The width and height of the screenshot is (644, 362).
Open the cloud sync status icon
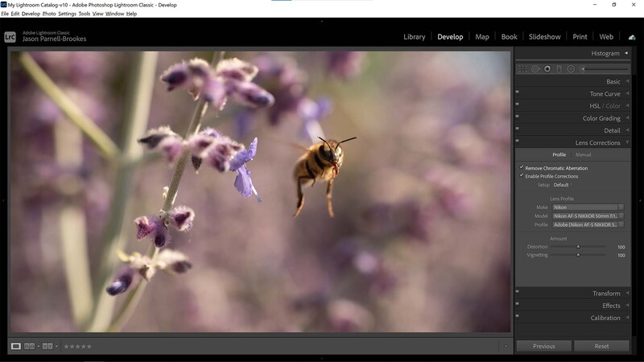632,37
